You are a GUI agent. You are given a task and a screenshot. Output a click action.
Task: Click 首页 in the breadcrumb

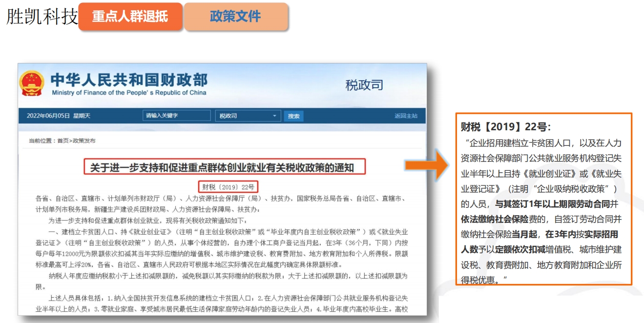(x=62, y=141)
